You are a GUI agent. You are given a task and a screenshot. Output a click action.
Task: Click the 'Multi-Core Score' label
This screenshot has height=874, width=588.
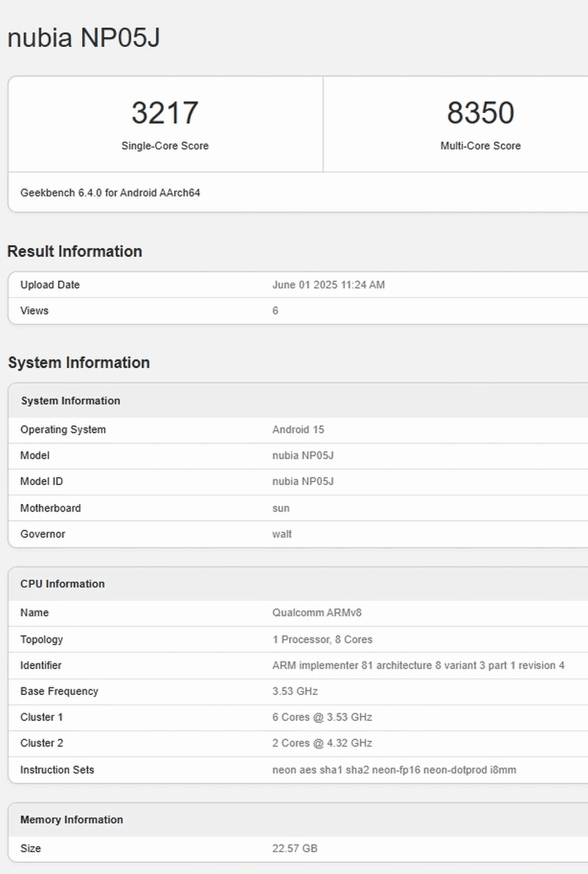click(481, 146)
